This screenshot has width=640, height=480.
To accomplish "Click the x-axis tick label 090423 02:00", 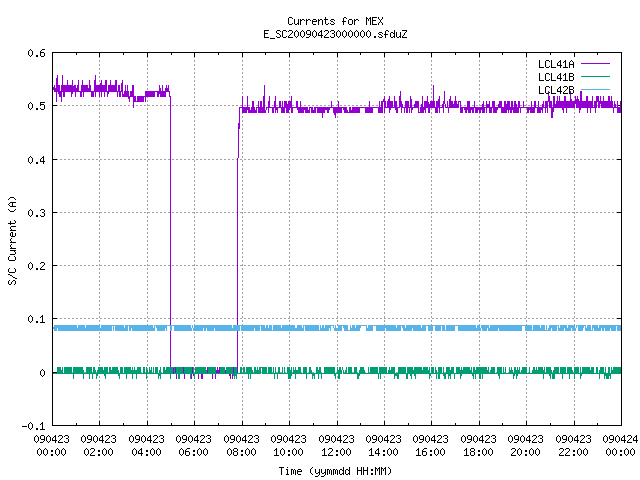I will pyautogui.click(x=98, y=445).
